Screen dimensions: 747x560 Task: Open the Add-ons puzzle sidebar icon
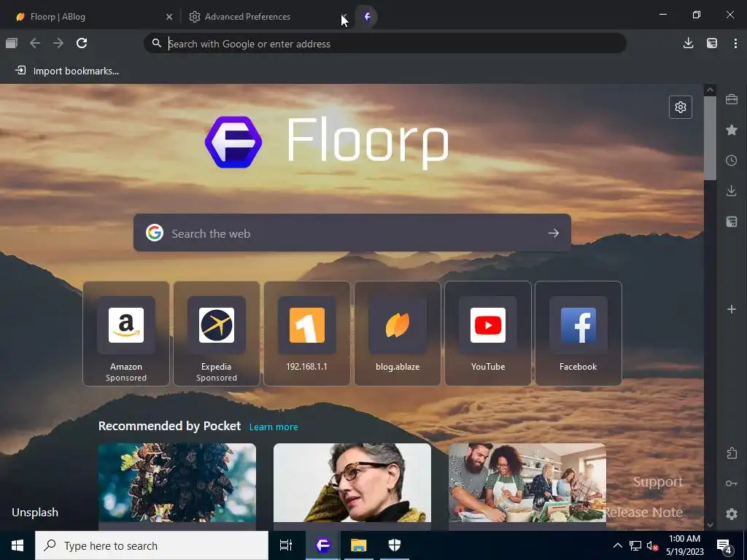(x=732, y=453)
